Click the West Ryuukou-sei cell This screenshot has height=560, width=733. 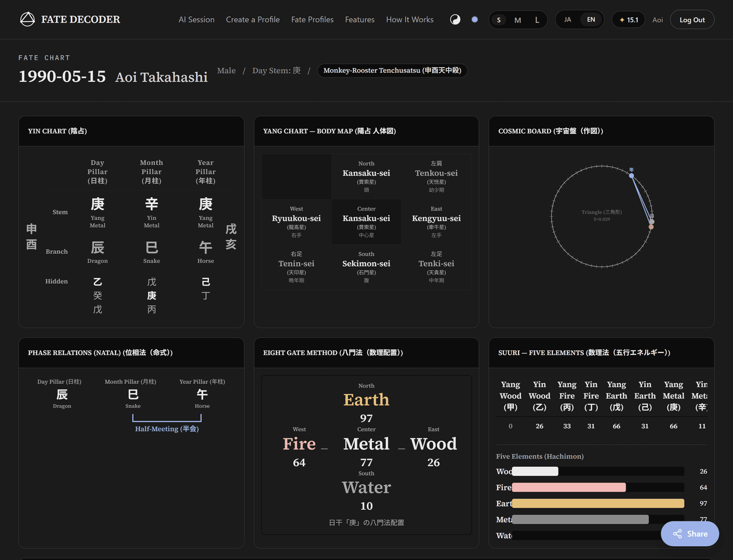pos(296,222)
